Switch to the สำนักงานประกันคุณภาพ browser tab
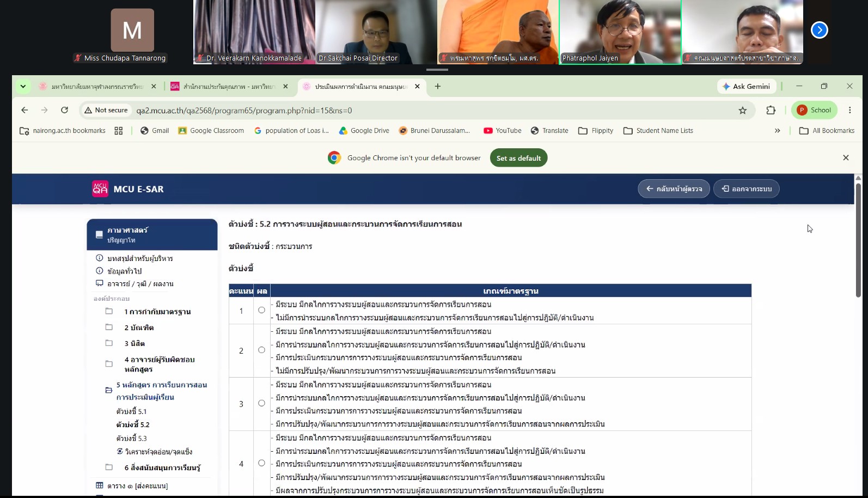 click(229, 86)
